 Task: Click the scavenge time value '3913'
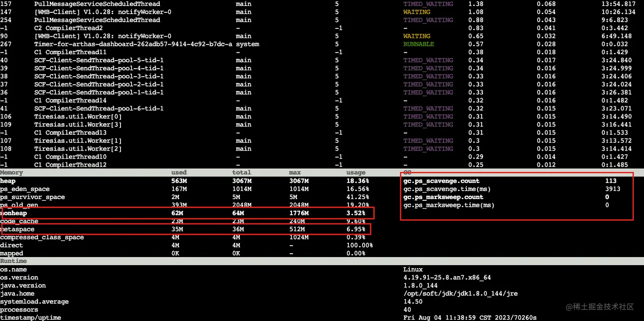click(x=612, y=189)
